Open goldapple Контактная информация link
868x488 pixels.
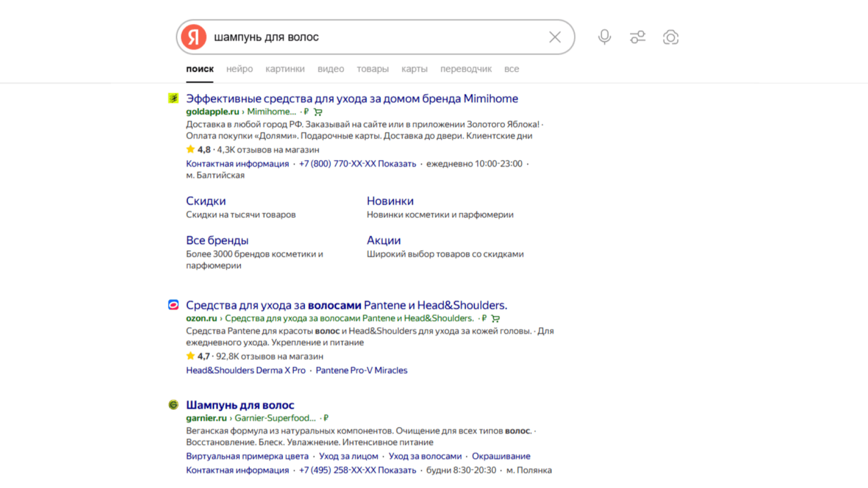click(x=237, y=164)
